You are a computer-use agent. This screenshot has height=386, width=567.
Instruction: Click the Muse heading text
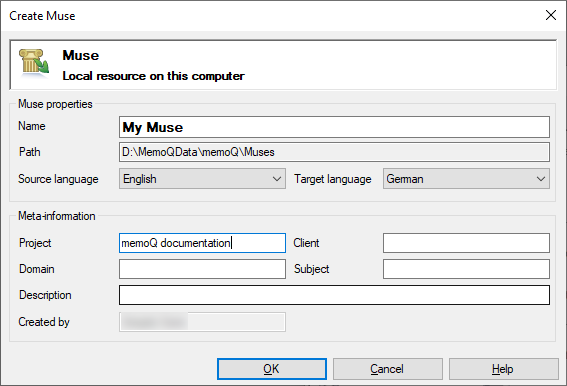tap(81, 55)
